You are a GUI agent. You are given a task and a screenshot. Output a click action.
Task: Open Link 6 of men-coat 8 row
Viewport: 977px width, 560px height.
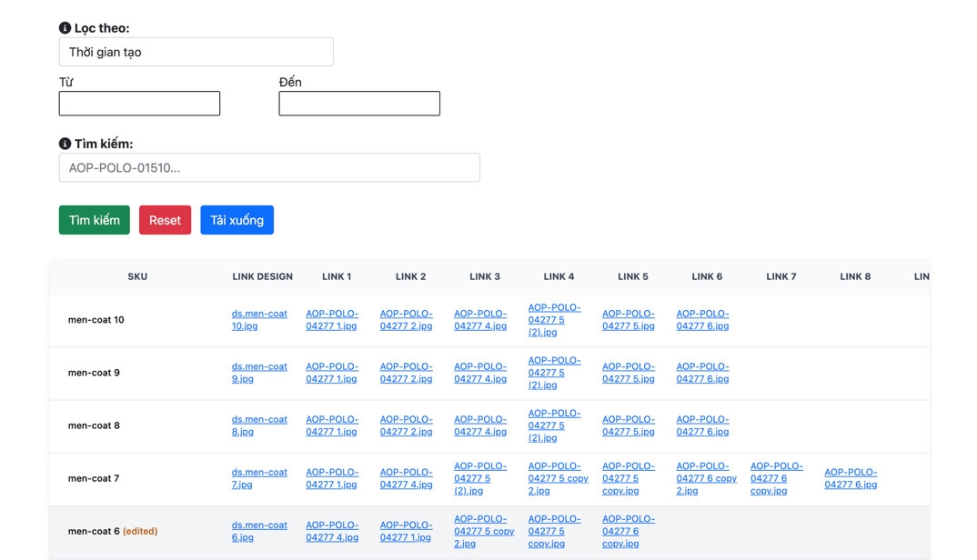703,425
